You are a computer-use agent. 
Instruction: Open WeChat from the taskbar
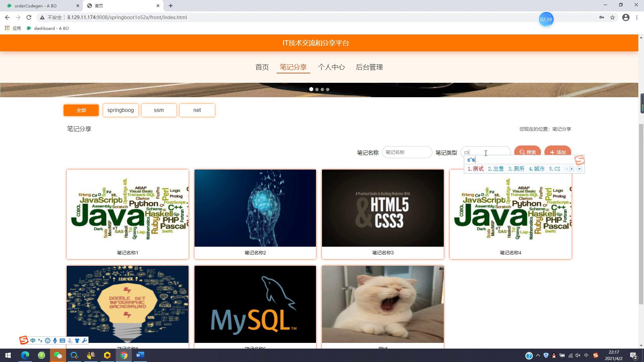[58, 355]
